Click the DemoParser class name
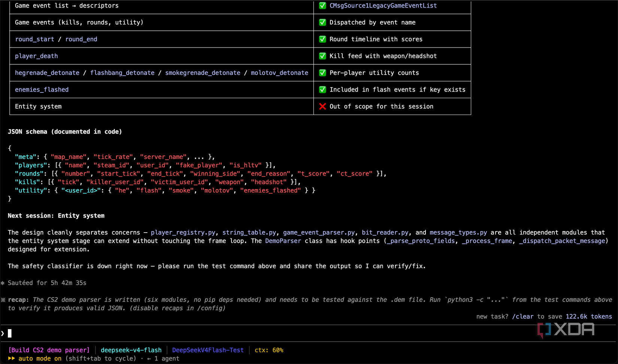This screenshot has height=364, width=618. tap(283, 241)
